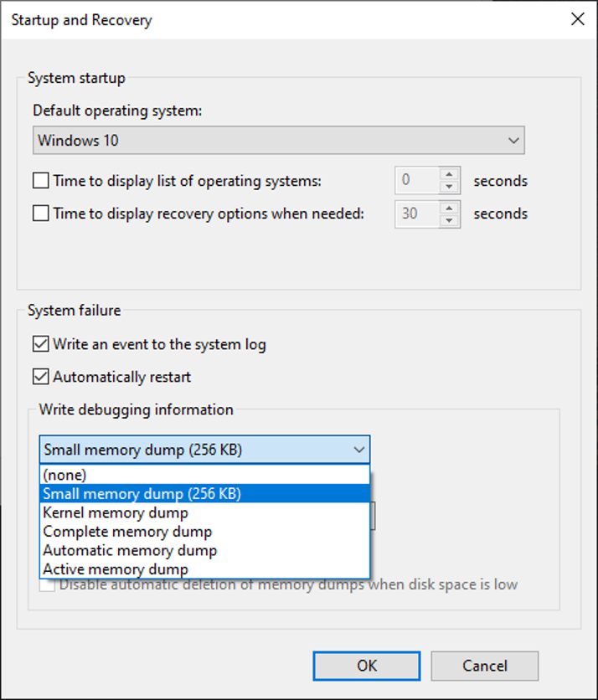The image size is (598, 700).
Task: Uncheck Write an event to system log
Action: (x=41, y=343)
